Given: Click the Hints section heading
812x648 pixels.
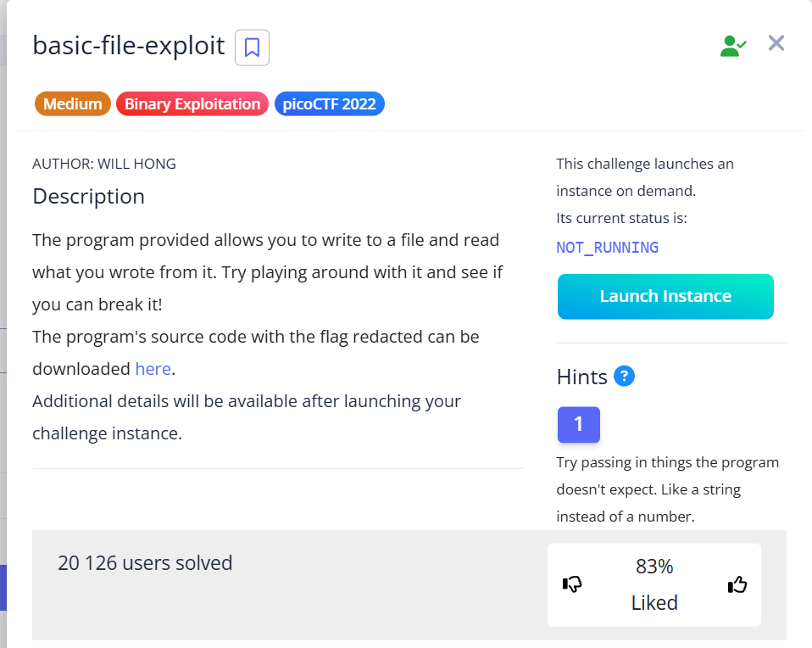Looking at the screenshot, I should point(581,377).
